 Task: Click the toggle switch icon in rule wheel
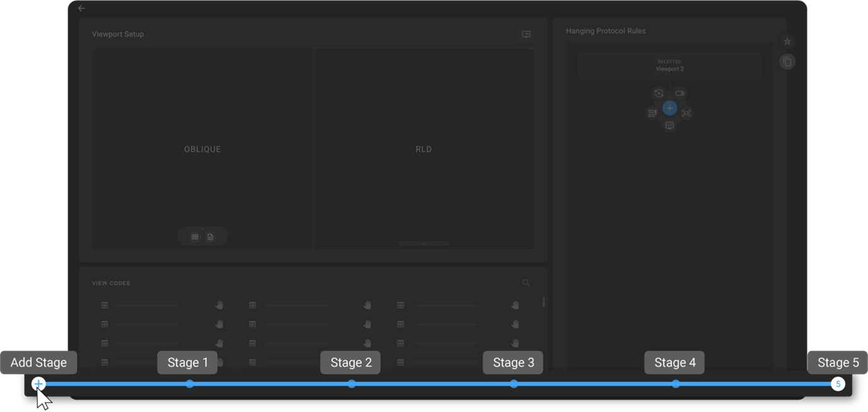680,93
